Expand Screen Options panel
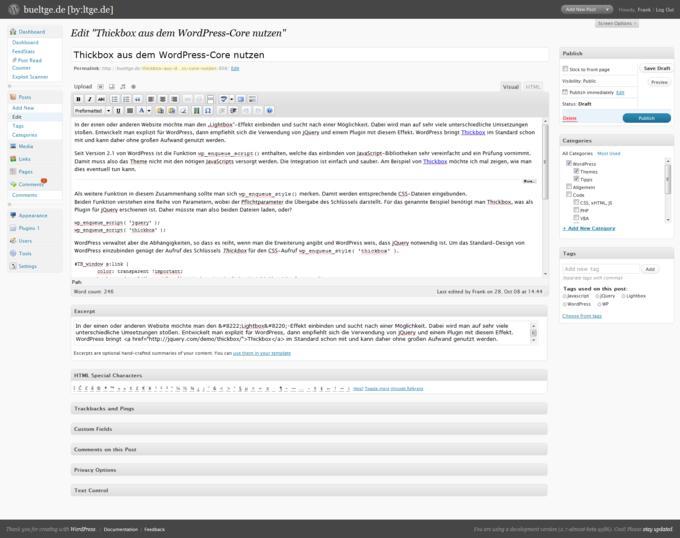The image size is (680, 538). tap(617, 23)
